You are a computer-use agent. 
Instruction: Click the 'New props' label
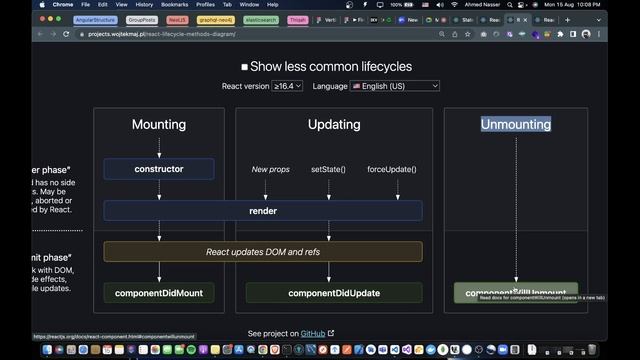click(271, 169)
